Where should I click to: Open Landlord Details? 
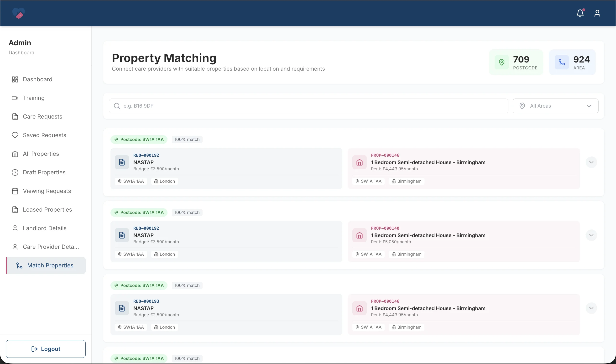[46, 228]
